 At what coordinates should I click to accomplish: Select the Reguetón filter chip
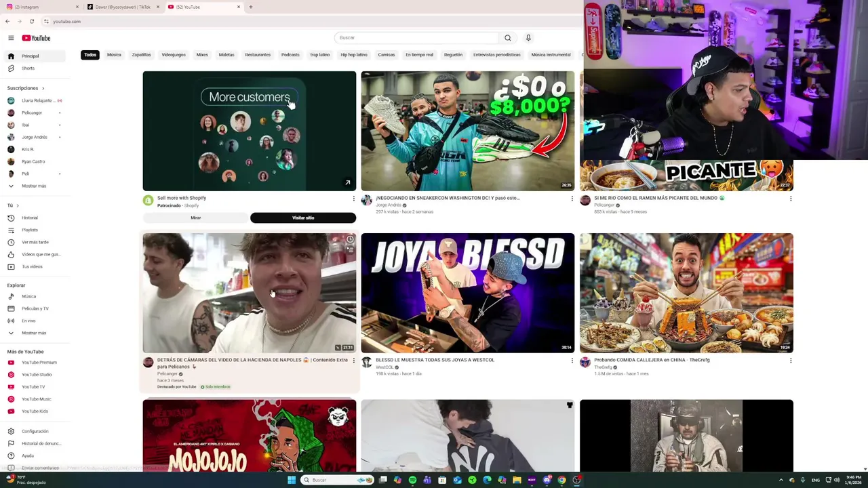(x=453, y=55)
